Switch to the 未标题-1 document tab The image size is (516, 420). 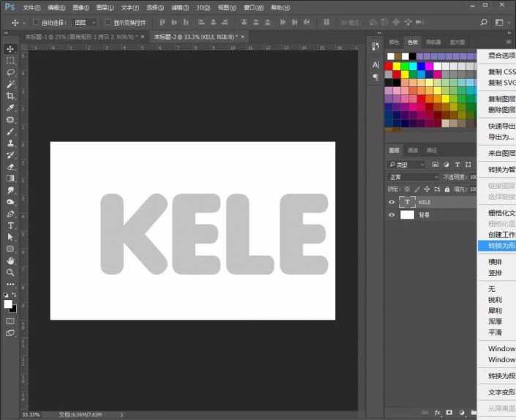coord(81,36)
